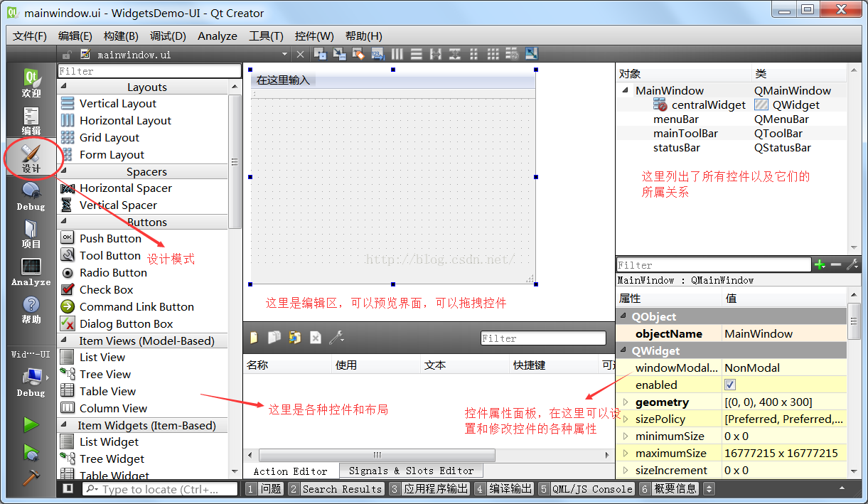Switch to the Signals & Slots Editor tab
This screenshot has width=868, height=504.
tap(411, 471)
